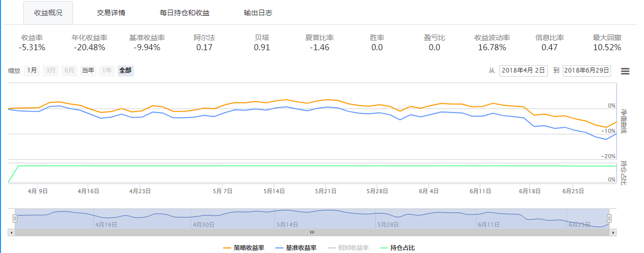The width and height of the screenshot is (644, 253).
Task: Click the 阿尔法 value 0.17
Action: tap(204, 48)
